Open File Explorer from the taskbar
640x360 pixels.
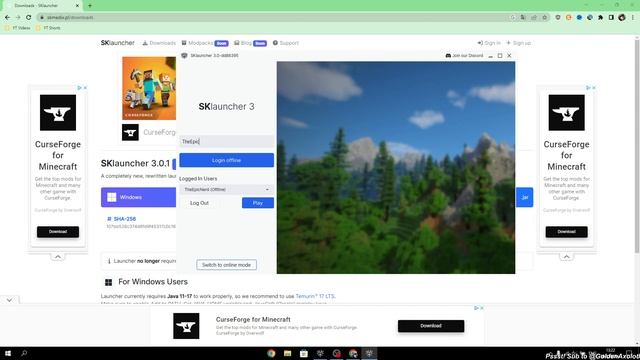pyautogui.click(x=287, y=353)
